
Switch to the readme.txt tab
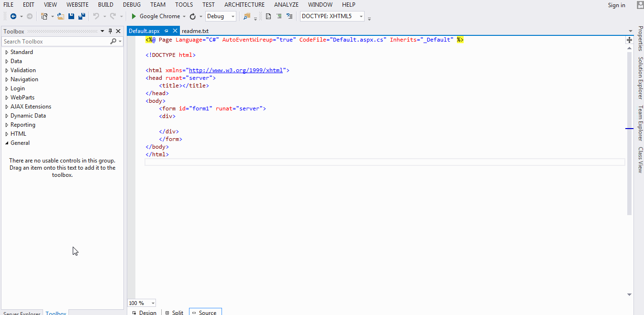(x=195, y=31)
